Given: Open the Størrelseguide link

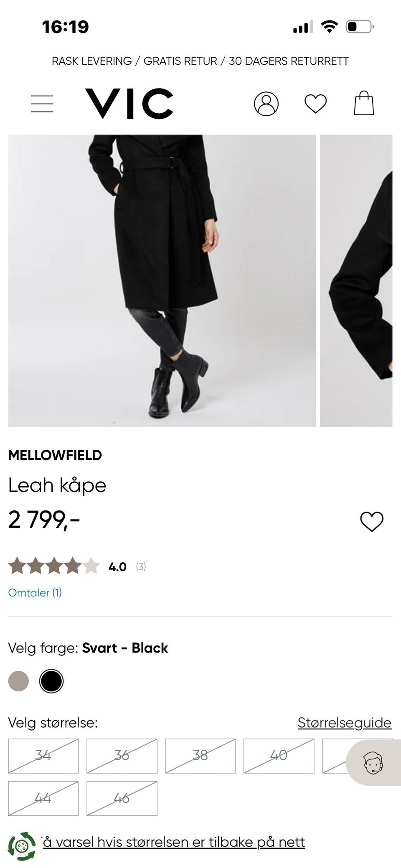Looking at the screenshot, I should [x=345, y=723].
